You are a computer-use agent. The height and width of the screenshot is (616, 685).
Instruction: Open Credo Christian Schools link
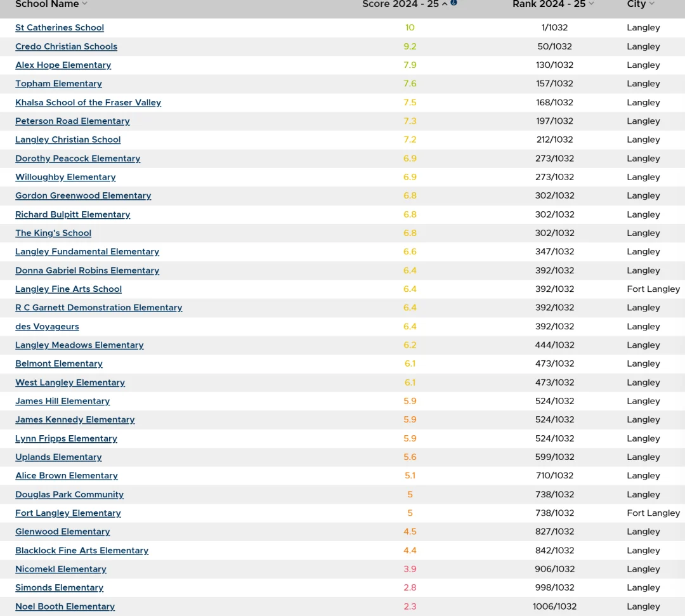[x=67, y=46]
